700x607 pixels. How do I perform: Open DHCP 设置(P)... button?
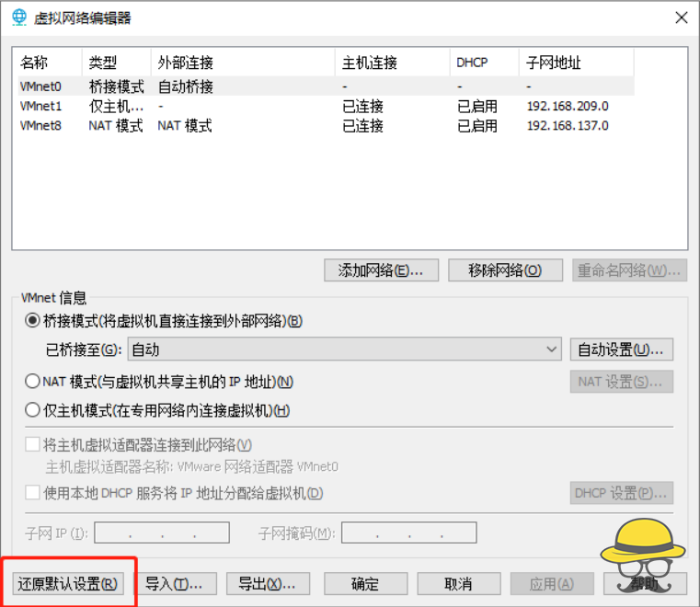point(622,493)
